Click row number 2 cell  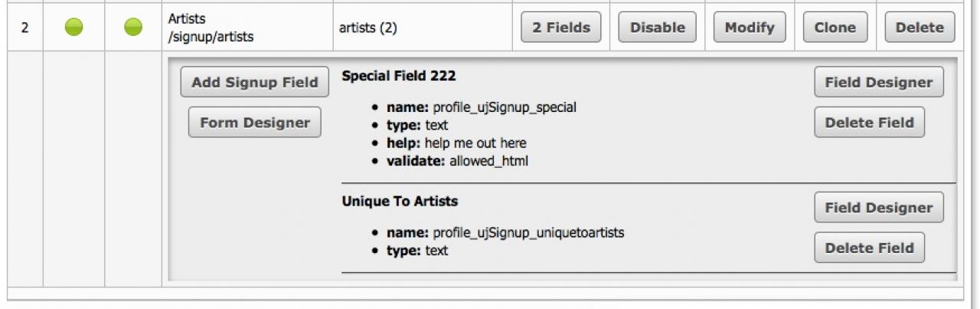point(24,28)
